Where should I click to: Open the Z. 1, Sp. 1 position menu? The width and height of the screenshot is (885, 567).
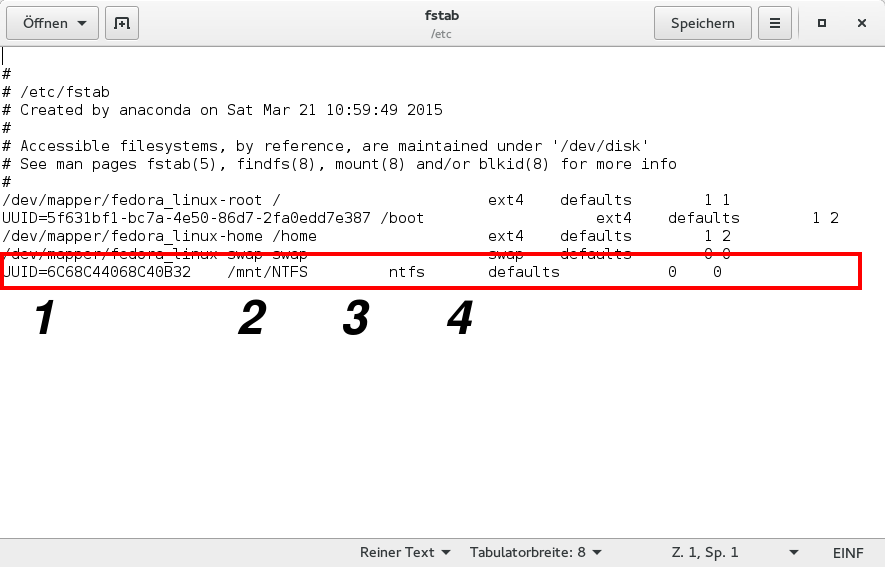pos(735,552)
